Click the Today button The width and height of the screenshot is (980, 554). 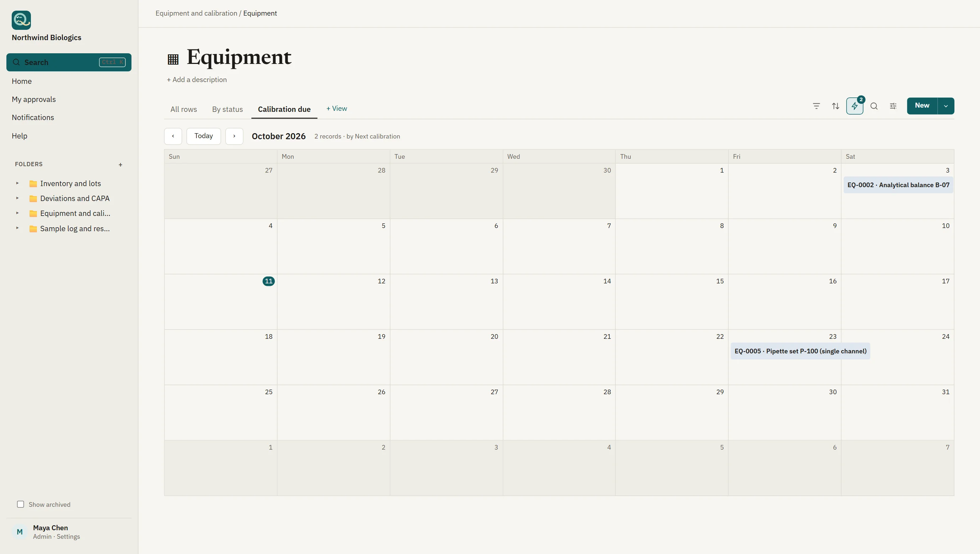click(x=203, y=136)
